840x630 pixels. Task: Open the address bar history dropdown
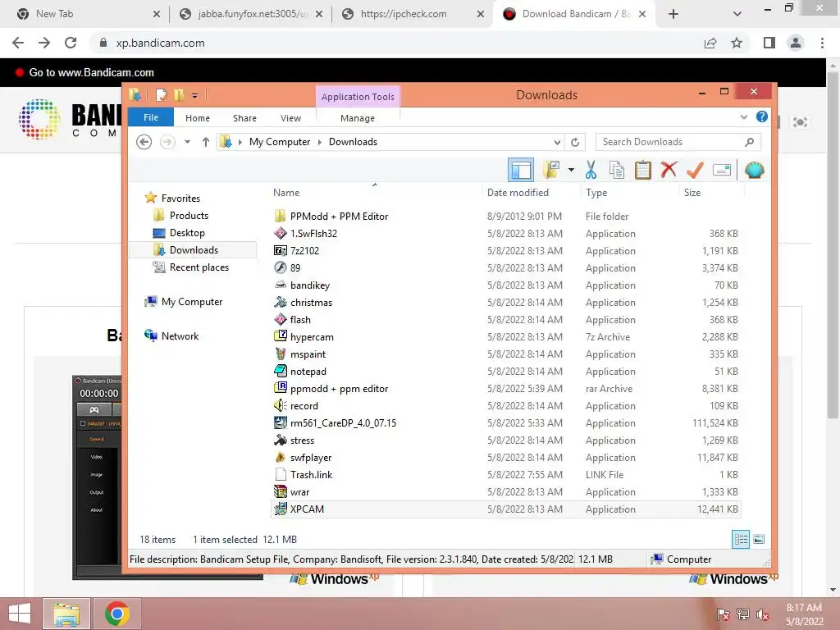pos(557,142)
